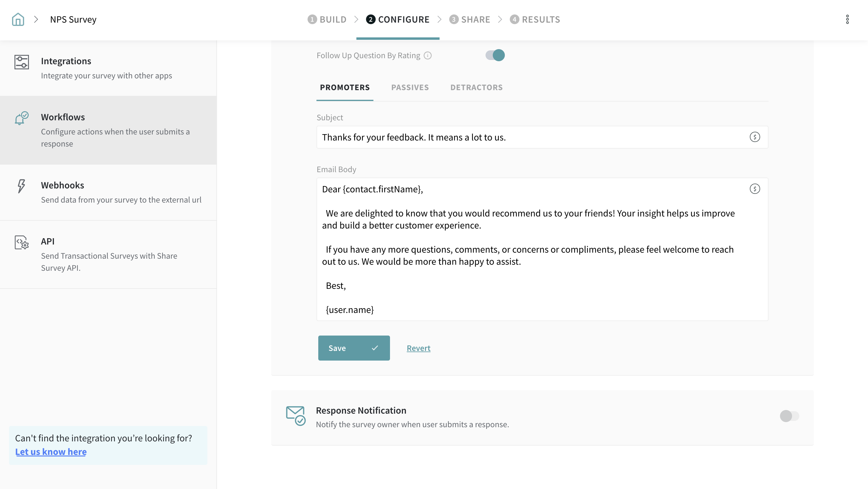Open the Let us know here link

pyautogui.click(x=51, y=452)
